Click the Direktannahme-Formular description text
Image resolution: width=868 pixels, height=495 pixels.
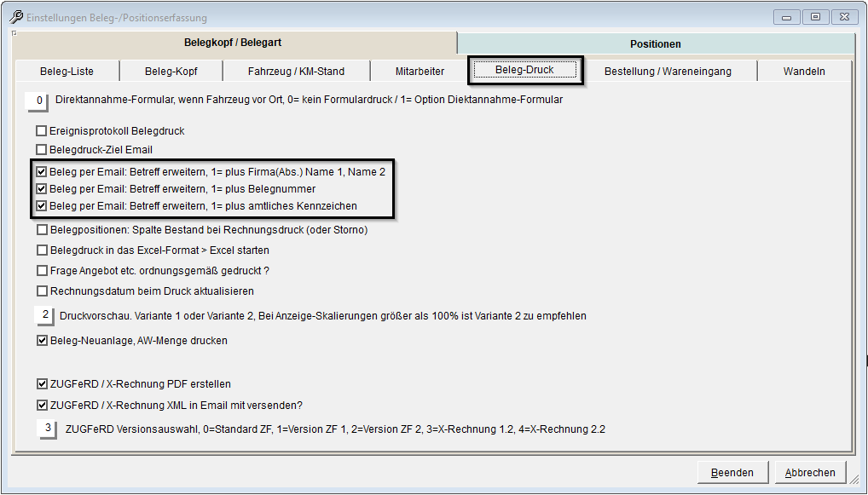pyautogui.click(x=309, y=100)
